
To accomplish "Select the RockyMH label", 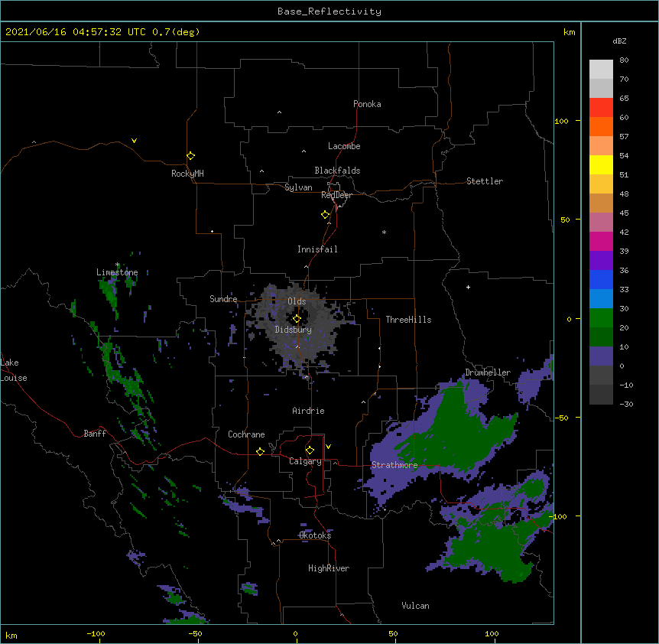I will pyautogui.click(x=187, y=174).
